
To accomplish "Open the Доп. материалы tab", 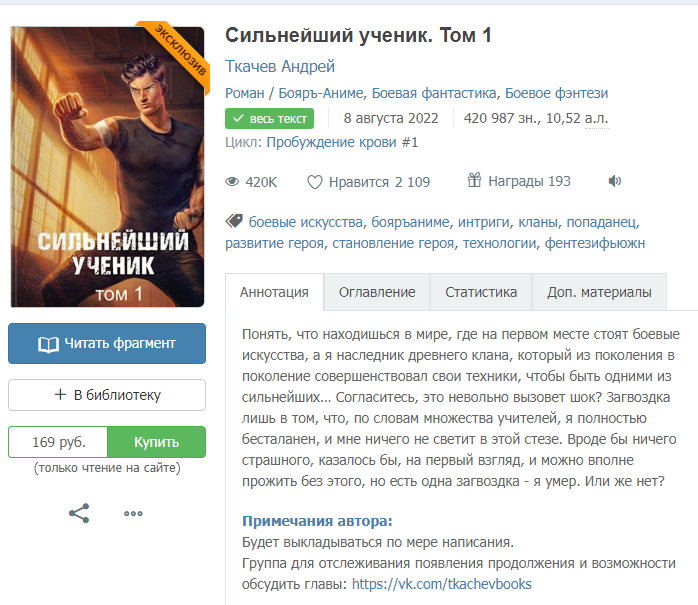I will point(599,292).
